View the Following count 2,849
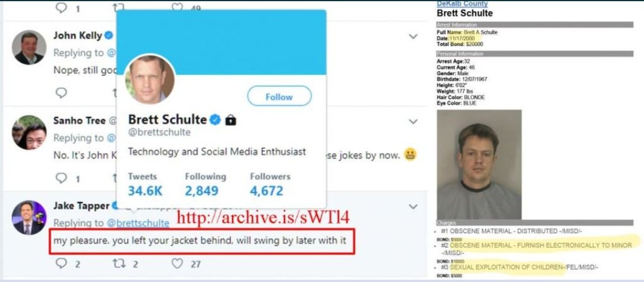Viewport: 644px width, 282px height. click(x=202, y=191)
